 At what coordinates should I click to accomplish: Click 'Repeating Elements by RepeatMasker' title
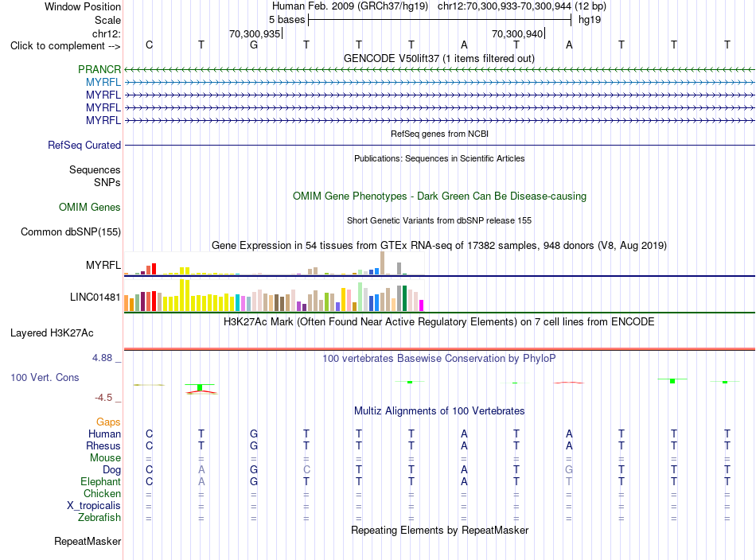point(439,530)
